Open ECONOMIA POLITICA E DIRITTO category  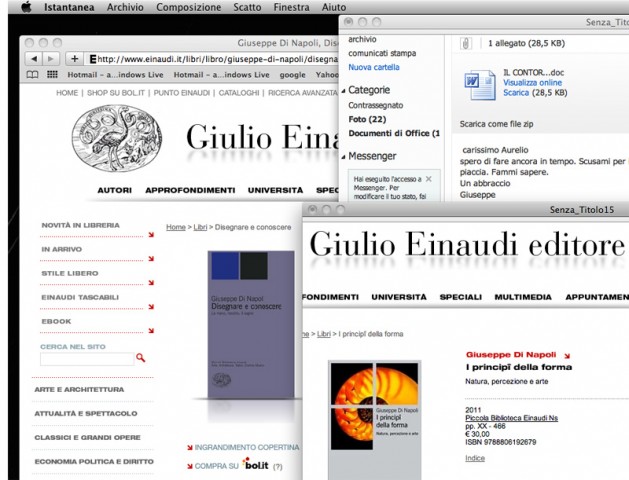click(94, 462)
